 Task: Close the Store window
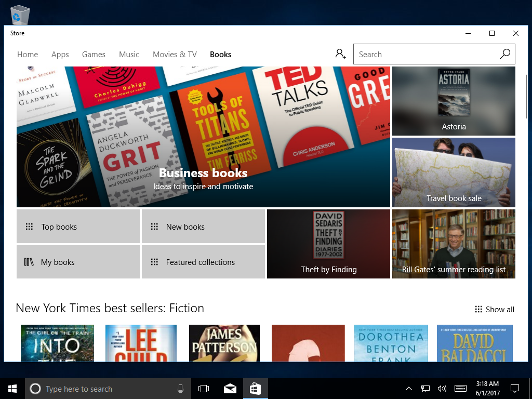[516, 33]
